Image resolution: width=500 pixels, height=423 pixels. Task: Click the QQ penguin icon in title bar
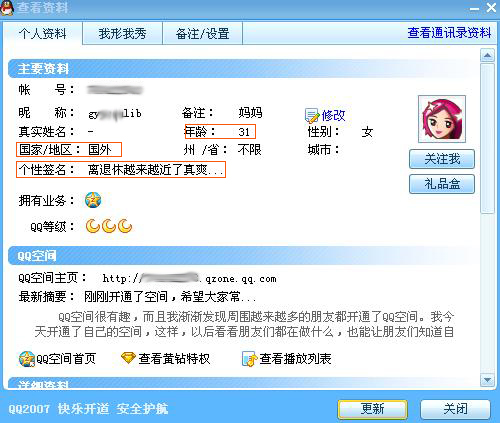(x=7, y=8)
